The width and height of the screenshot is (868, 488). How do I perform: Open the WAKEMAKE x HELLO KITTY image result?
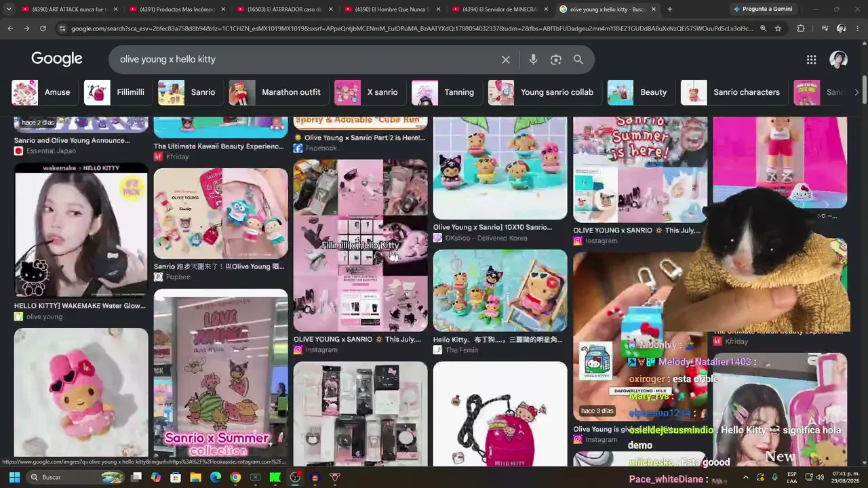81,230
